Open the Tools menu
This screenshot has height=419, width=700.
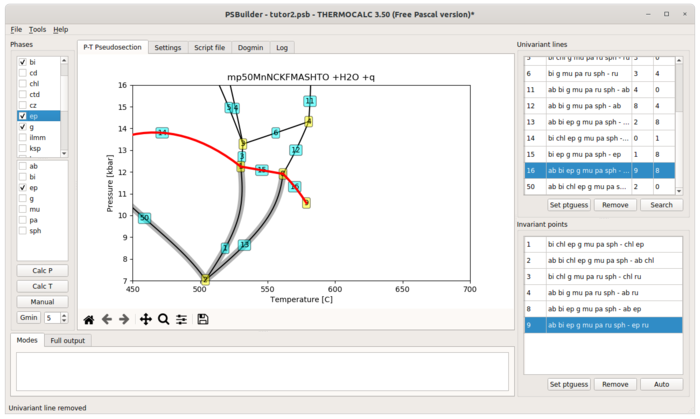38,29
